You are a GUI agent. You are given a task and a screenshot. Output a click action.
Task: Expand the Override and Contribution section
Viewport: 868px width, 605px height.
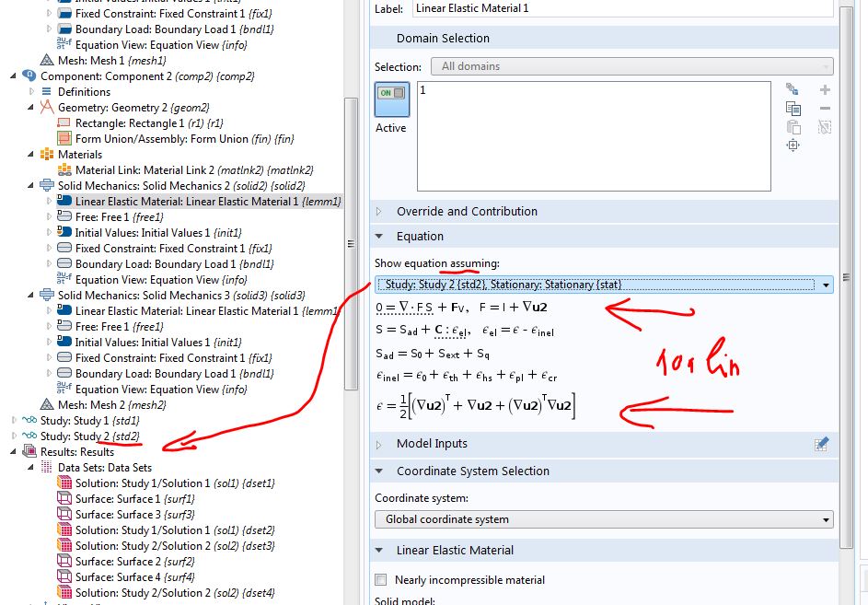(x=380, y=212)
